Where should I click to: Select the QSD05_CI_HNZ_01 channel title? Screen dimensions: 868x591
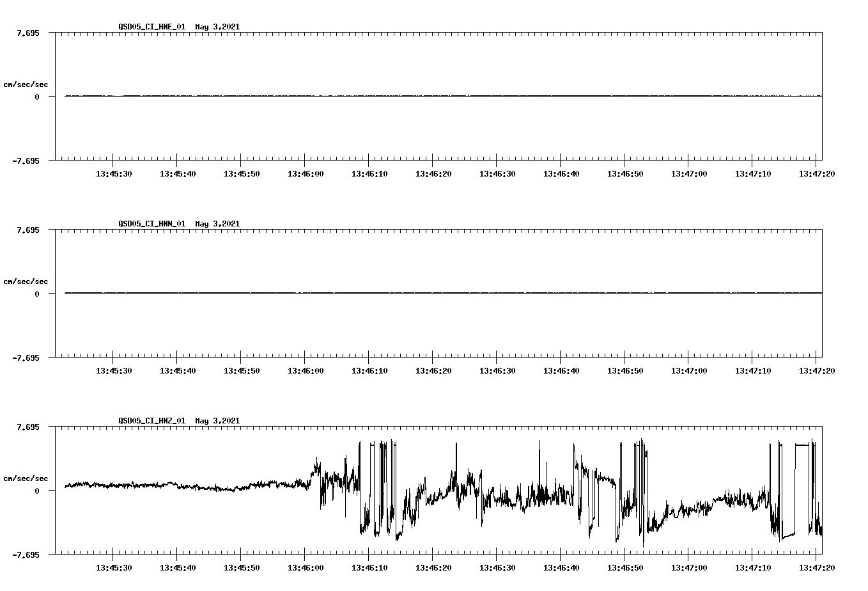153,421
